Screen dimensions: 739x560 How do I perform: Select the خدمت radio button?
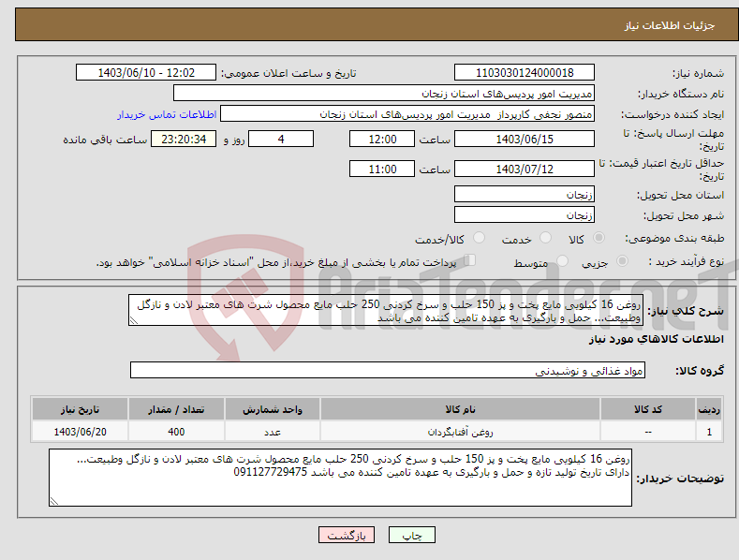point(545,238)
